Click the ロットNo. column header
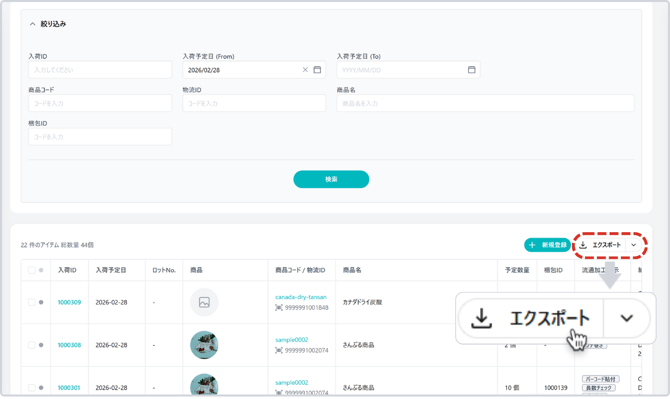670x399 pixels. [x=164, y=270]
